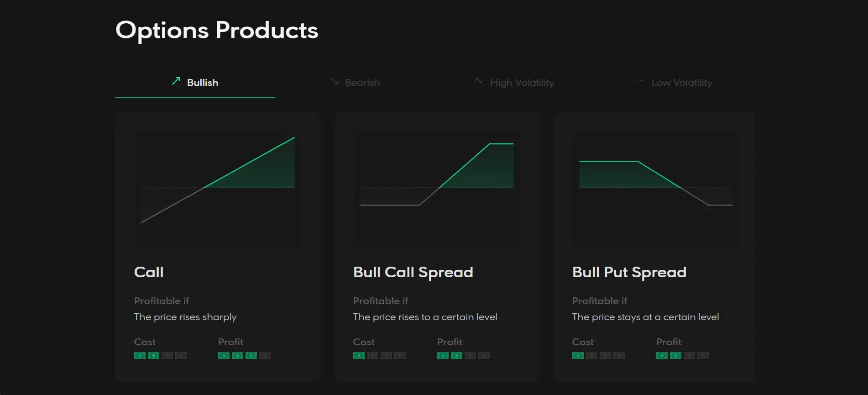Click the Bull Call Spread payoff chart
This screenshot has width=868, height=395.
click(x=437, y=188)
